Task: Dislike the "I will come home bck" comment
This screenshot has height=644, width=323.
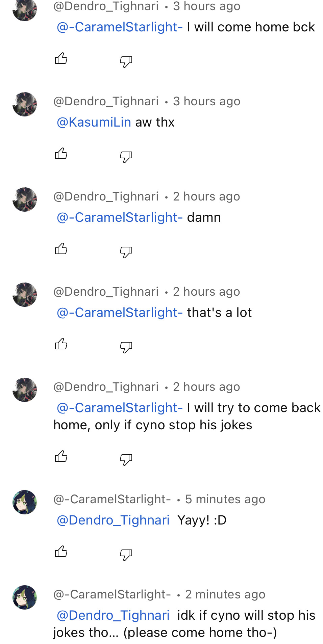Action: tap(126, 61)
